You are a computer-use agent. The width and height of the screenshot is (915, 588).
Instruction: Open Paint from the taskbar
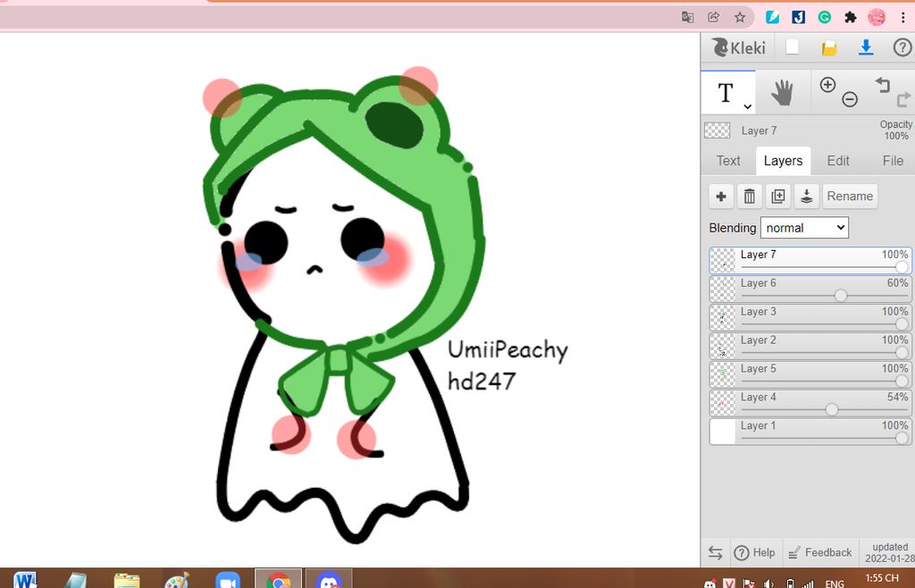point(177,581)
